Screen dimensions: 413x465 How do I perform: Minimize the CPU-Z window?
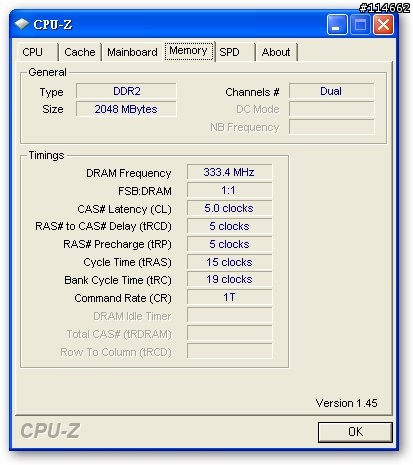pos(337,25)
